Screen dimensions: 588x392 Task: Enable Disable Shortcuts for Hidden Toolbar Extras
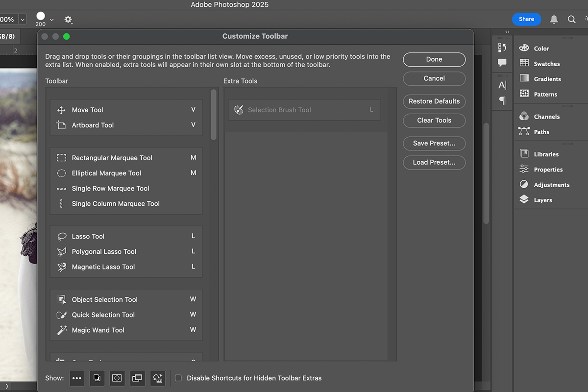[178, 378]
